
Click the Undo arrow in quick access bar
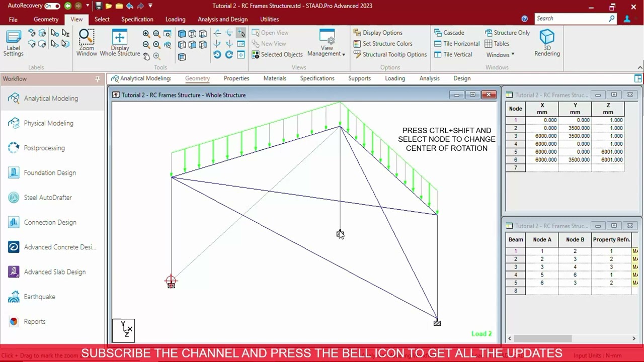[x=130, y=6]
